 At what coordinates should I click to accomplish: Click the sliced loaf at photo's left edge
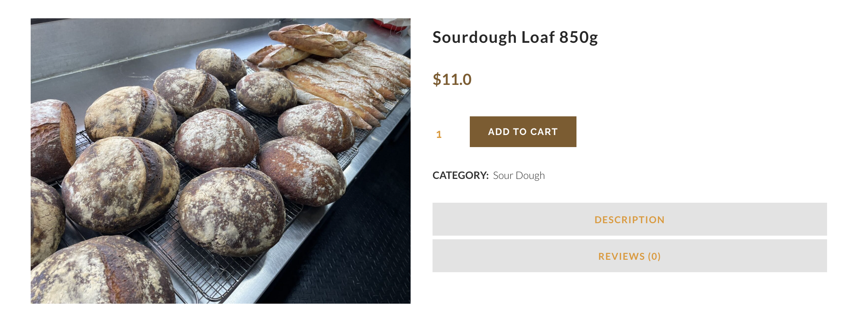click(51, 139)
